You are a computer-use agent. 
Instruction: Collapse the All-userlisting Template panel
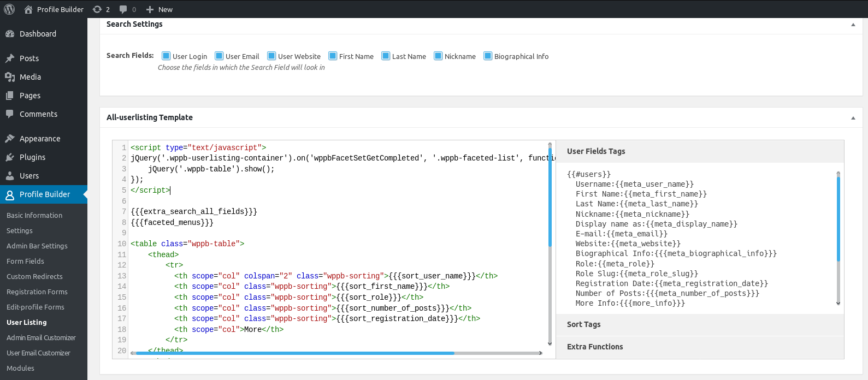coord(853,118)
